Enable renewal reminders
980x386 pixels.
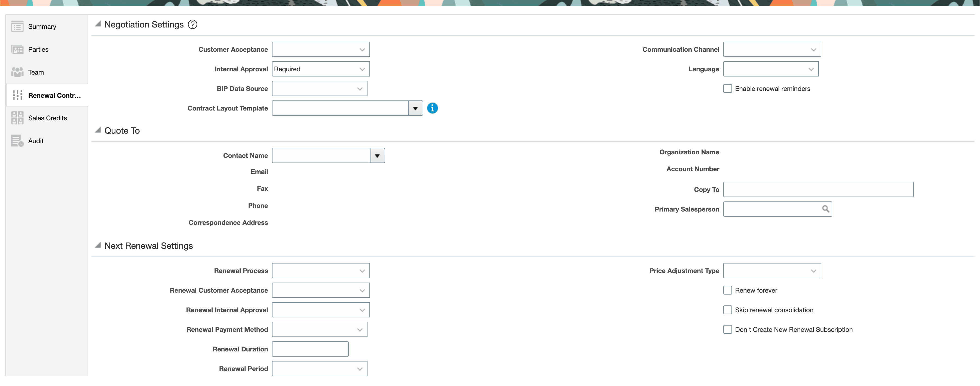(x=727, y=88)
